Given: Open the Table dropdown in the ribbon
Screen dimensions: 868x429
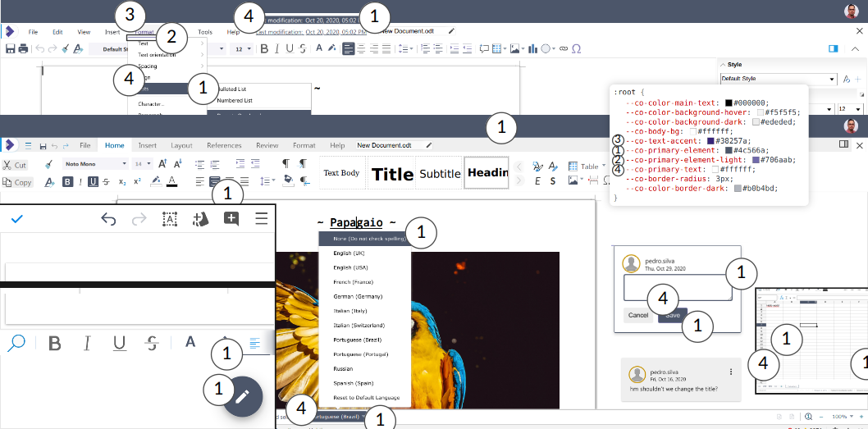Looking at the screenshot, I should 605,166.
